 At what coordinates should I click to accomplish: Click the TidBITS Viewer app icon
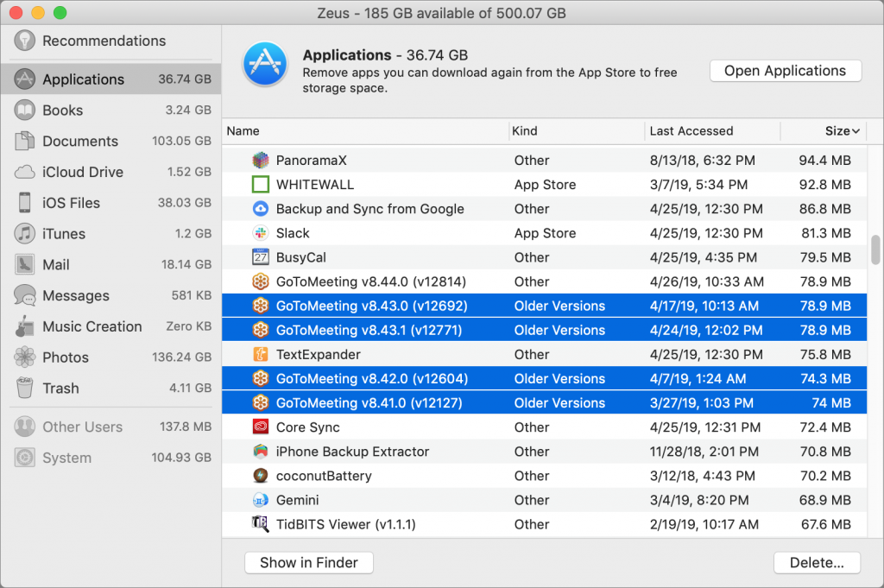click(260, 524)
